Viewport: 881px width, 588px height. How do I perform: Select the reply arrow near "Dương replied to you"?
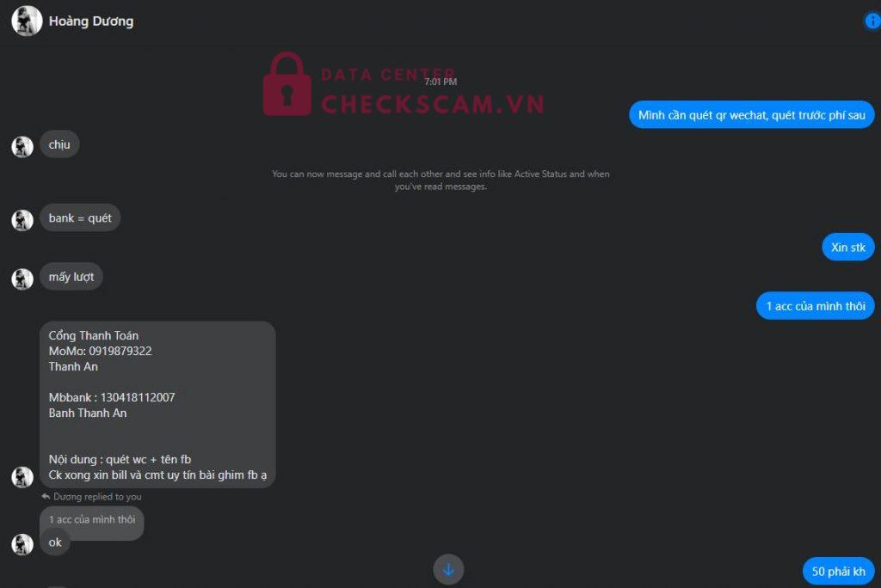pos(46,497)
